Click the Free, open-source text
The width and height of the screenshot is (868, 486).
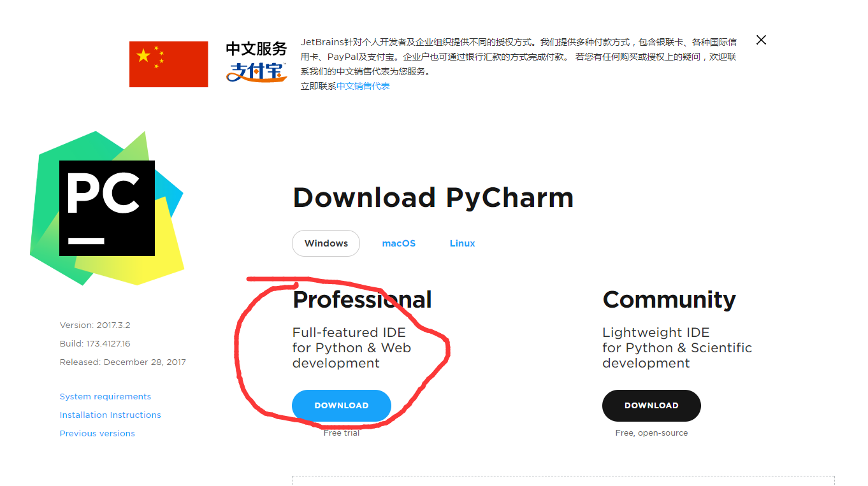coord(651,433)
